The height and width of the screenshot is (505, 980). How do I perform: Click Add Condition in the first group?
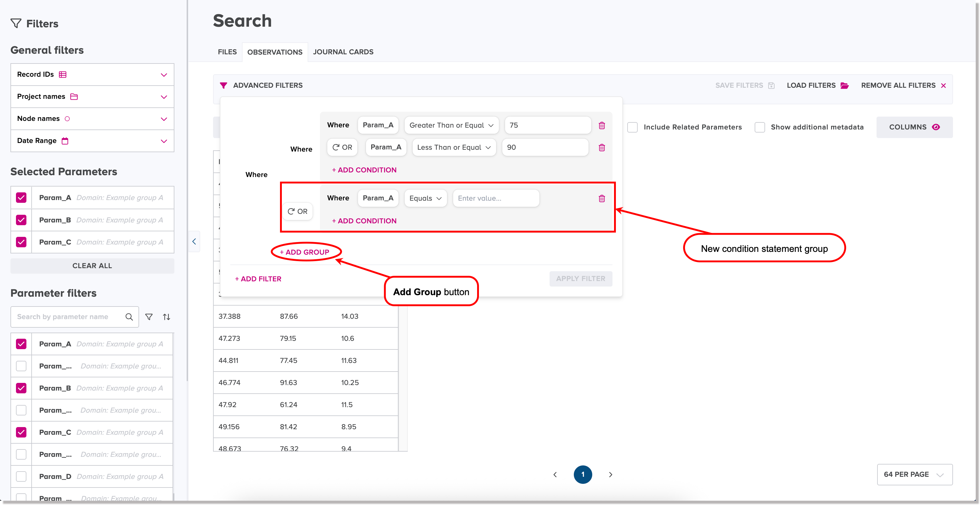click(364, 170)
